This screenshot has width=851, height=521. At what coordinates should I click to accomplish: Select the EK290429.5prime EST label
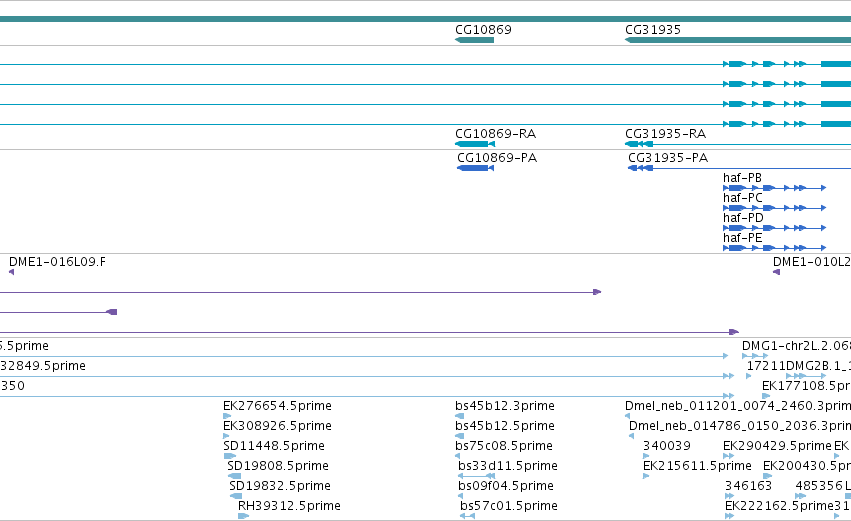pos(777,446)
